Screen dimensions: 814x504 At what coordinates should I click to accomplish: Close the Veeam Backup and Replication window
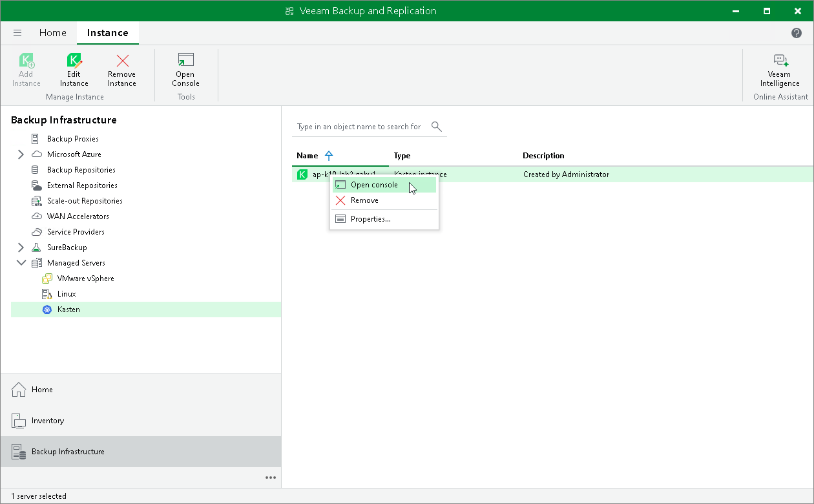coord(797,11)
